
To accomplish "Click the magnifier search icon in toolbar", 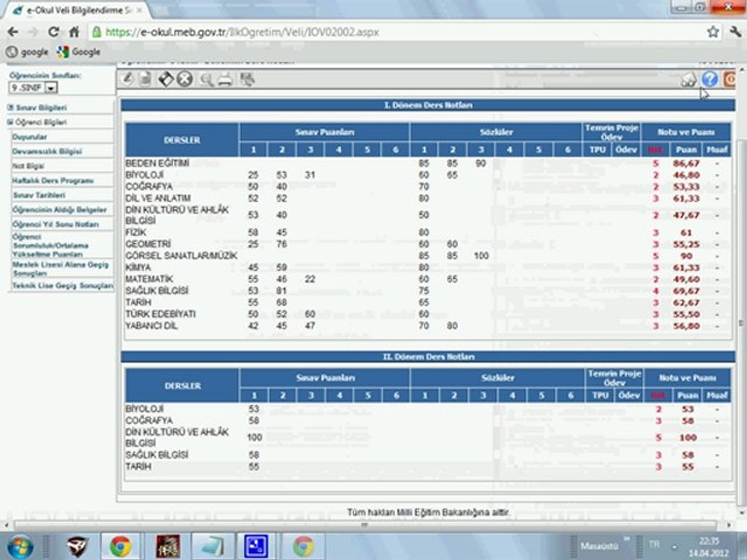I will pos(206,80).
